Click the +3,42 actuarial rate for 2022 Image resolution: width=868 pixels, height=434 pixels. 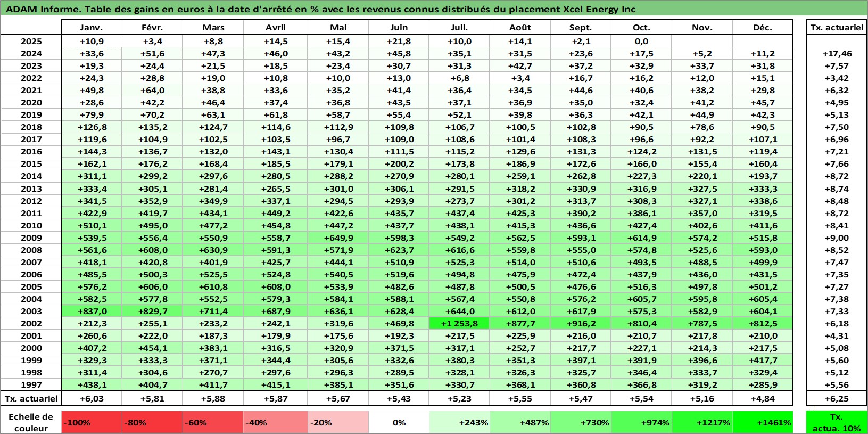tap(837, 78)
